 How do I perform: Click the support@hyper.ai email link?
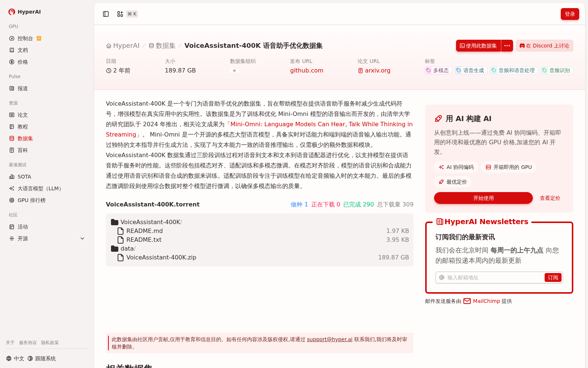[x=330, y=339]
